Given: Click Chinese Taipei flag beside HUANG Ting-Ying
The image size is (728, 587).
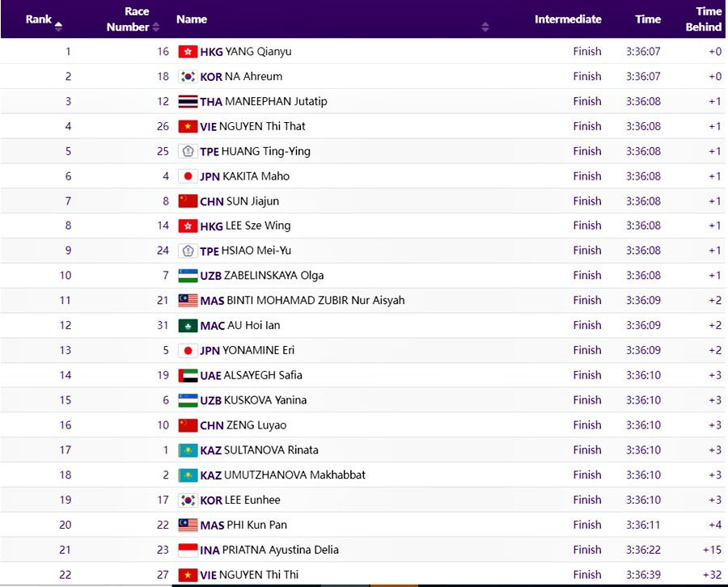Looking at the screenshot, I should pyautogui.click(x=188, y=151).
